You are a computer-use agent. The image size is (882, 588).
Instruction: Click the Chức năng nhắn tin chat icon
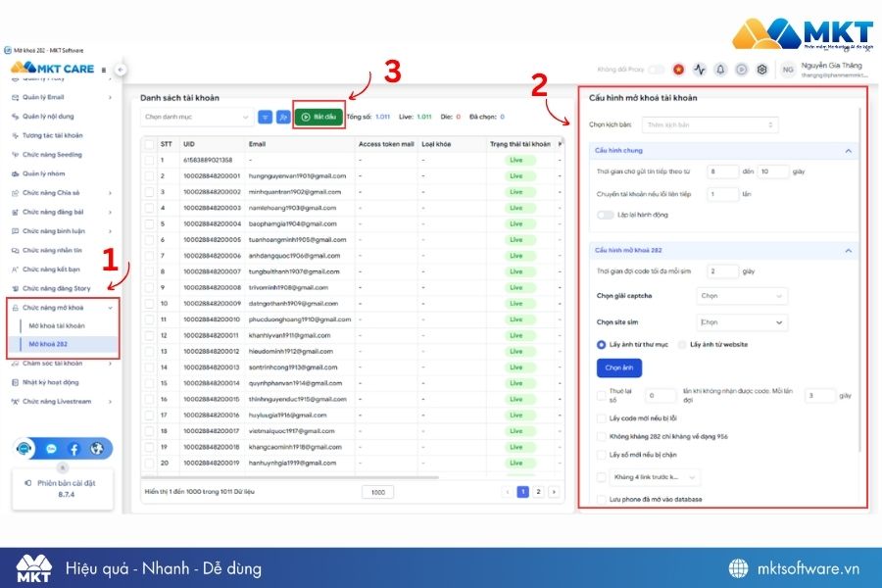point(15,251)
